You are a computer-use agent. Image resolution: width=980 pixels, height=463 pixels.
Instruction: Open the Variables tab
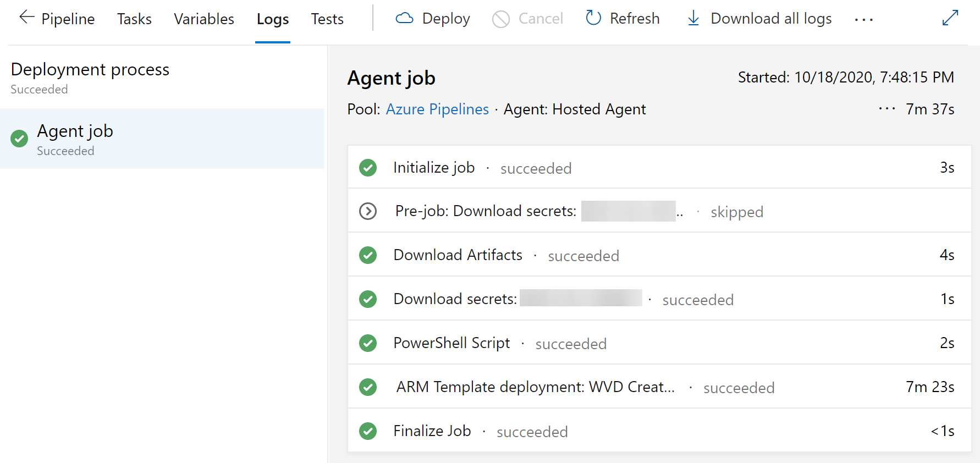coord(204,19)
